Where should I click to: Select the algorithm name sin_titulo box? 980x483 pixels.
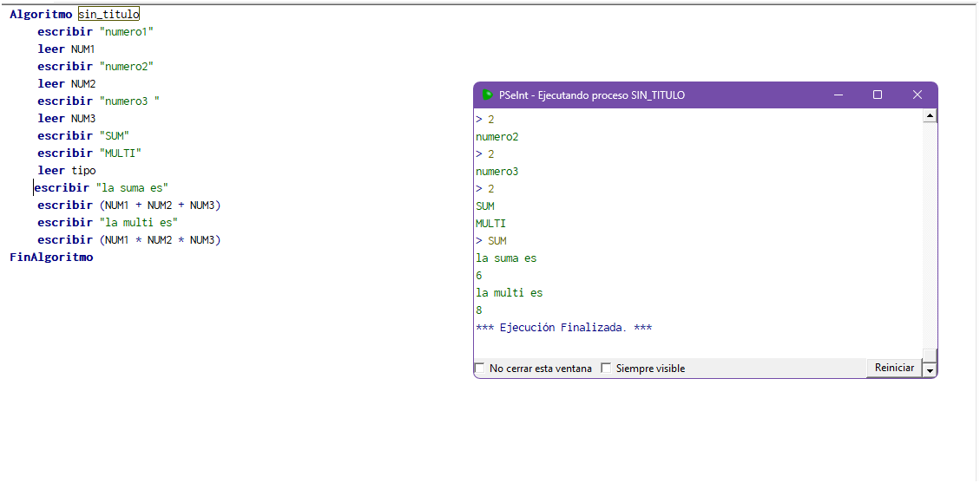[109, 15]
